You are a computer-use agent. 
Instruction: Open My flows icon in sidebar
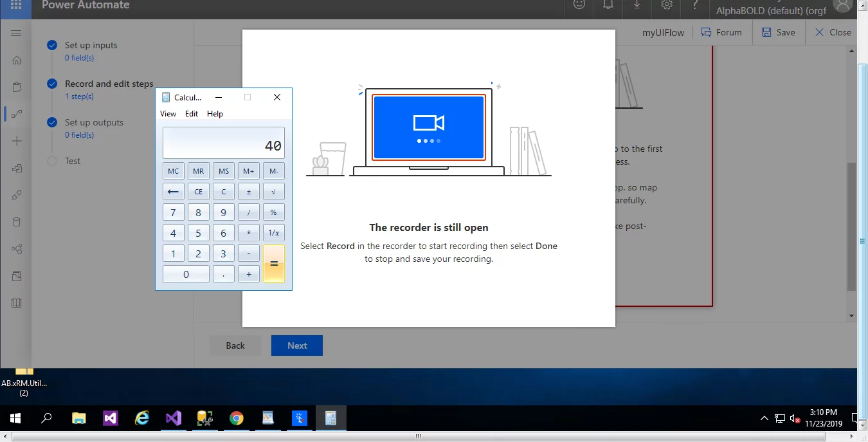[x=17, y=114]
